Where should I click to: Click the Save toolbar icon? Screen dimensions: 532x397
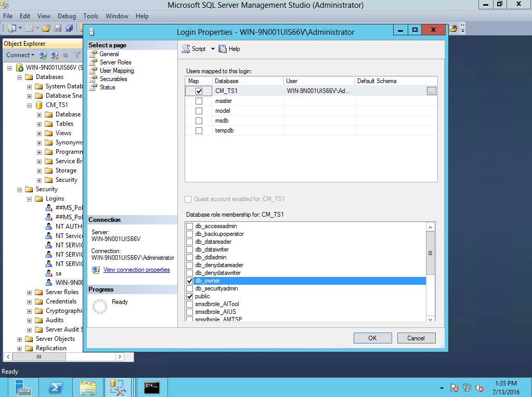tap(58, 28)
